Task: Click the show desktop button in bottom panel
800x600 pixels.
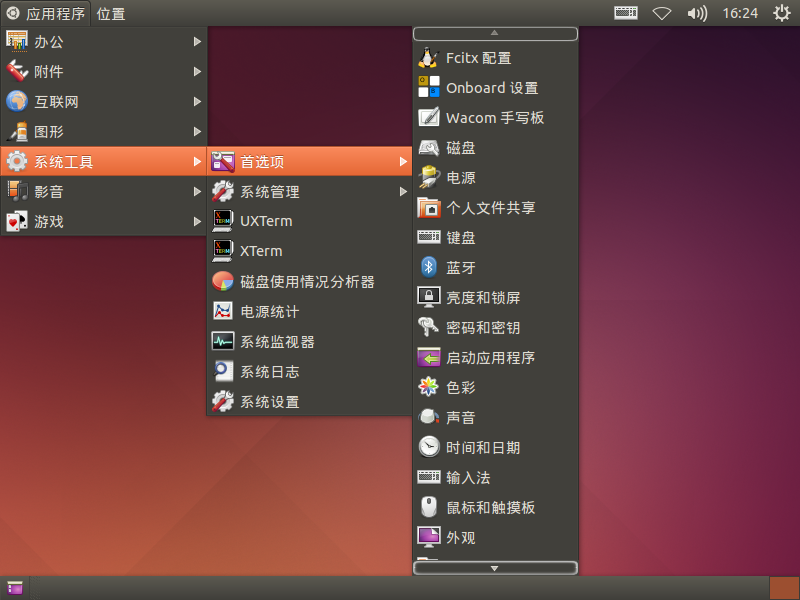Action: coord(15,588)
